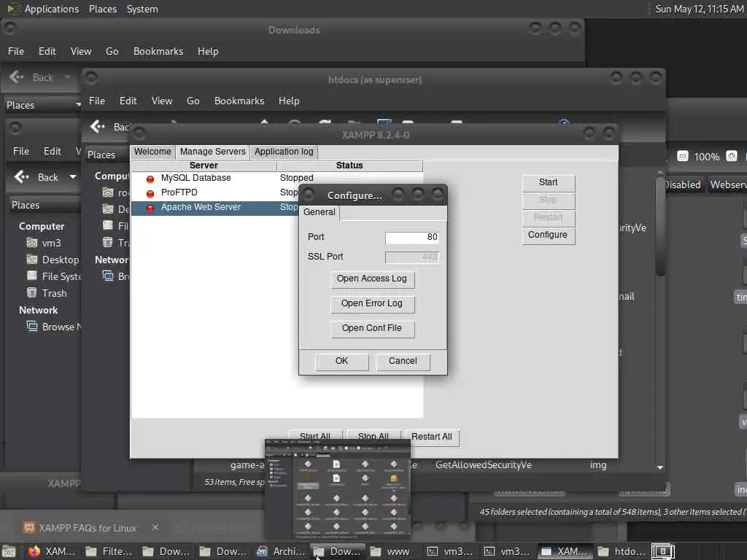Click Downloads window preview thumbnail
The height and width of the screenshot is (560, 747).
tap(337, 489)
